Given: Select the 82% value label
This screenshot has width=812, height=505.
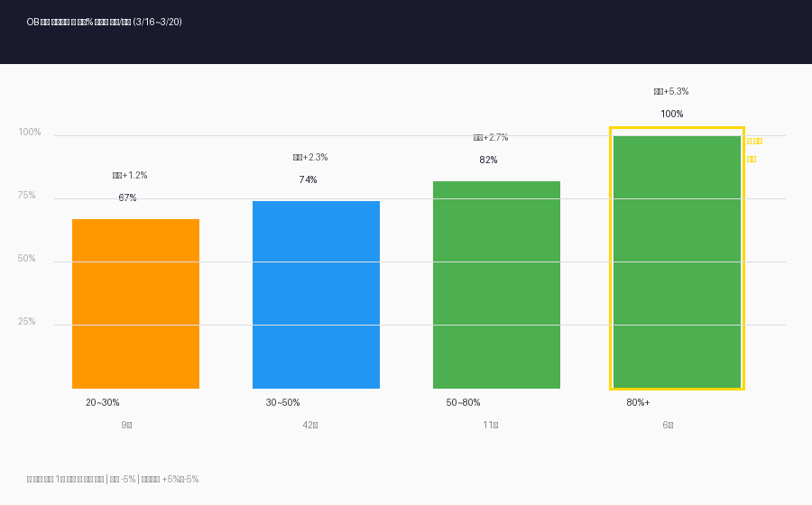Looking at the screenshot, I should point(488,160).
